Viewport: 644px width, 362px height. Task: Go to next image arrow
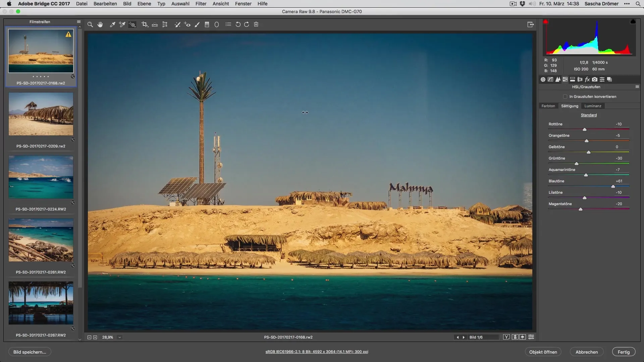(464, 337)
